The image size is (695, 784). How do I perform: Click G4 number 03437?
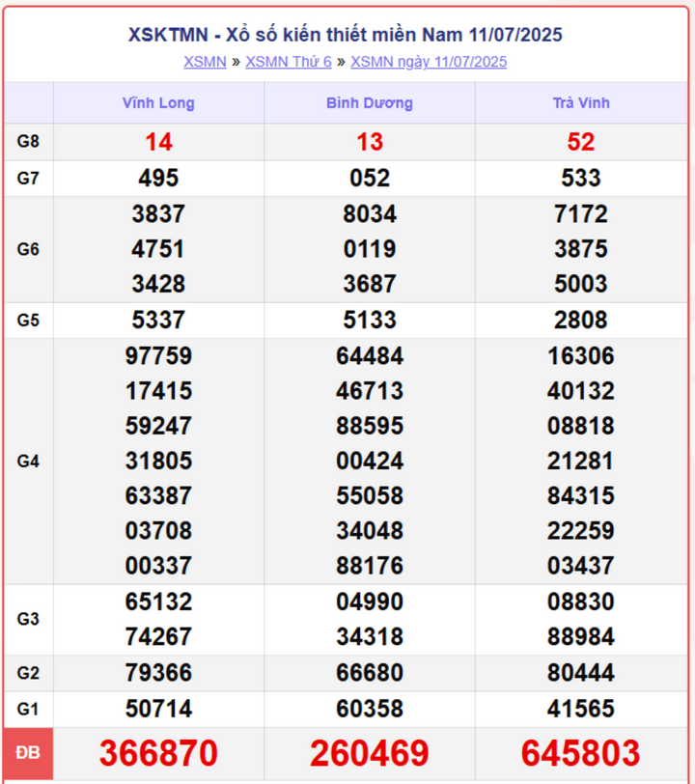580,566
